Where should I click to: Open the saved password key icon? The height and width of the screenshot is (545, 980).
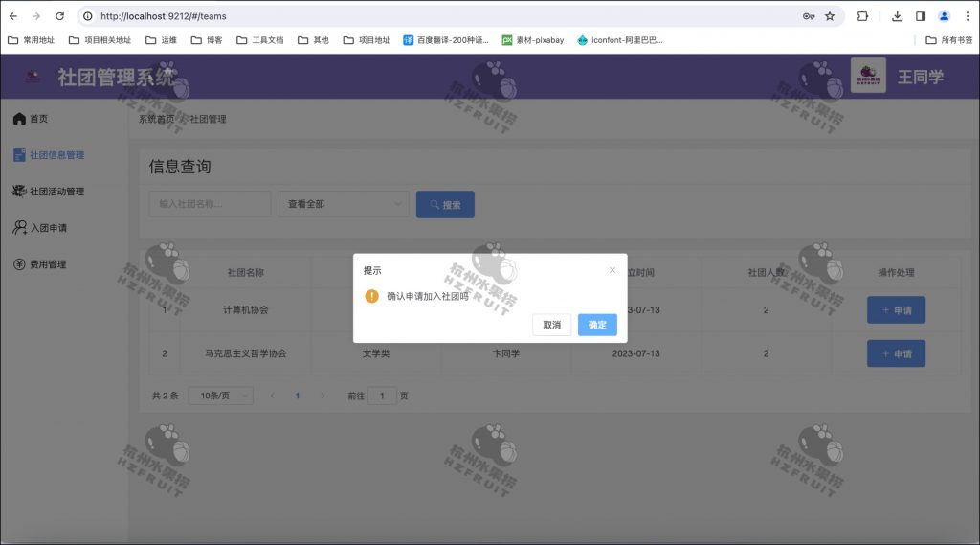(809, 16)
